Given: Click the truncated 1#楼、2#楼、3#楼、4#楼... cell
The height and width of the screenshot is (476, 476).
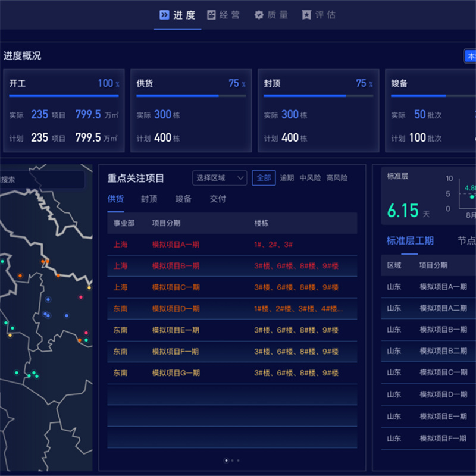Looking at the screenshot, I should coord(299,309).
